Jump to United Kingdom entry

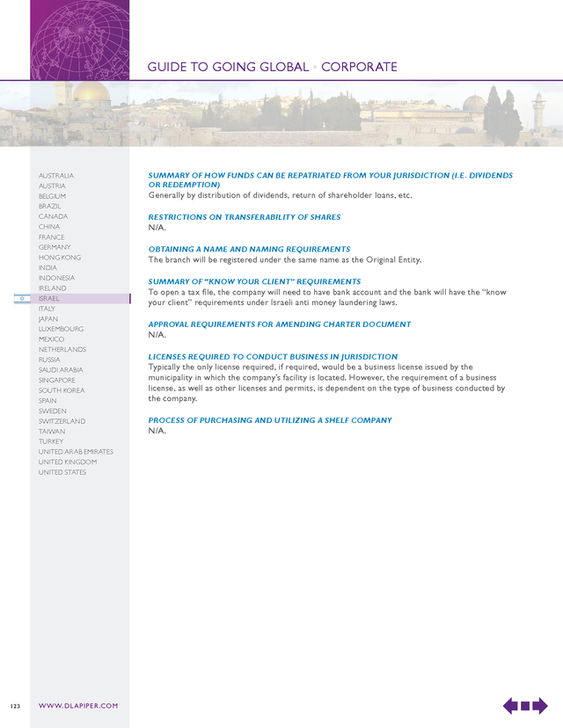tap(68, 462)
